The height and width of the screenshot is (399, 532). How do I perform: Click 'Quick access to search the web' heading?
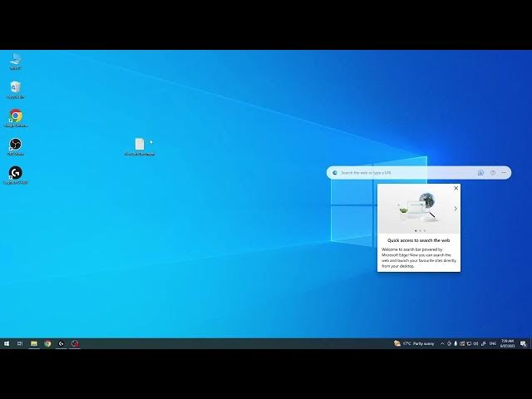coord(419,240)
